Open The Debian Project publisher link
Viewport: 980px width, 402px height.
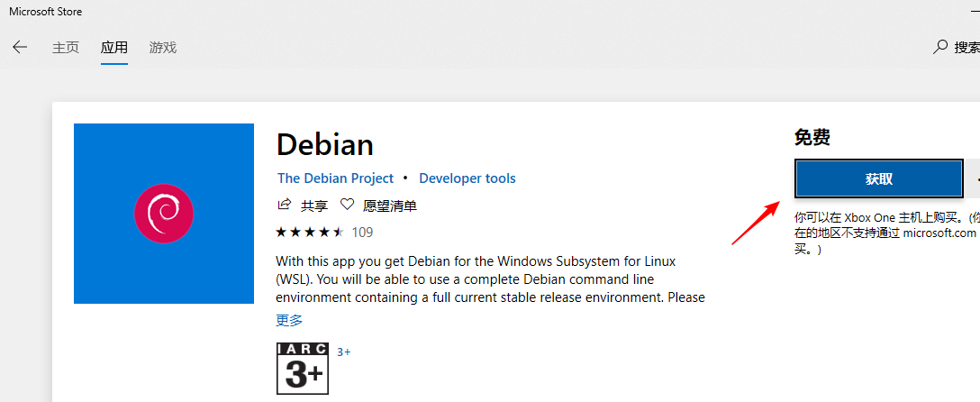pyautogui.click(x=335, y=178)
